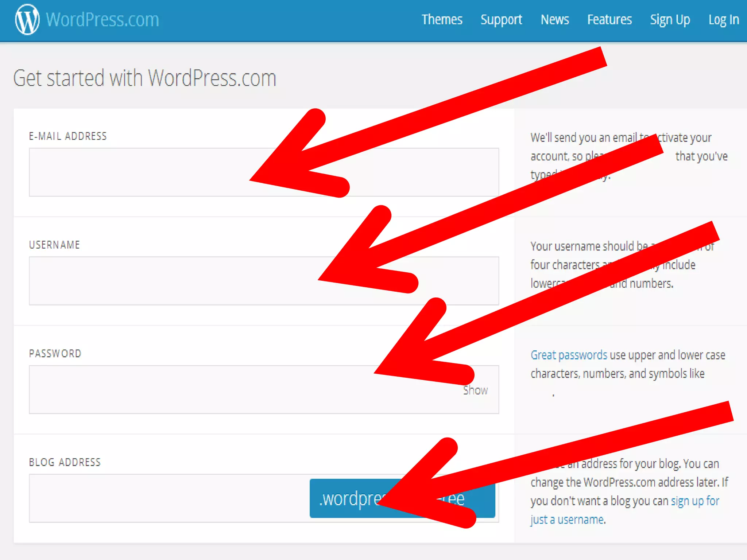Click the WordPress.com site name text
This screenshot has width=747, height=560.
[102, 20]
